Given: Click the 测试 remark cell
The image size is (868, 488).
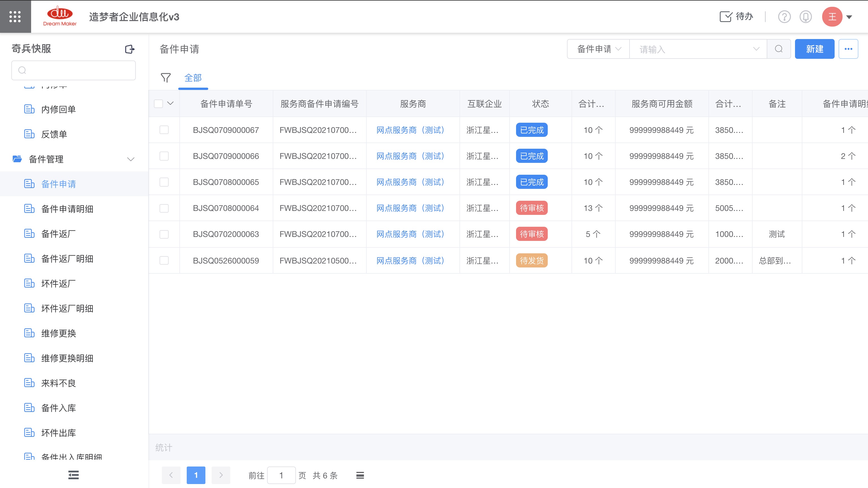Looking at the screenshot, I should coord(777,234).
